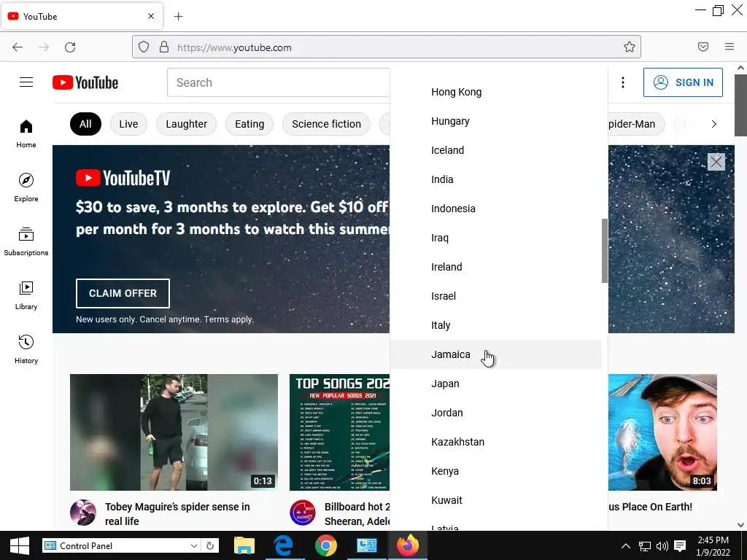The width and height of the screenshot is (747, 560).
Task: Open the volume speaker tray icon
Action: click(662, 546)
